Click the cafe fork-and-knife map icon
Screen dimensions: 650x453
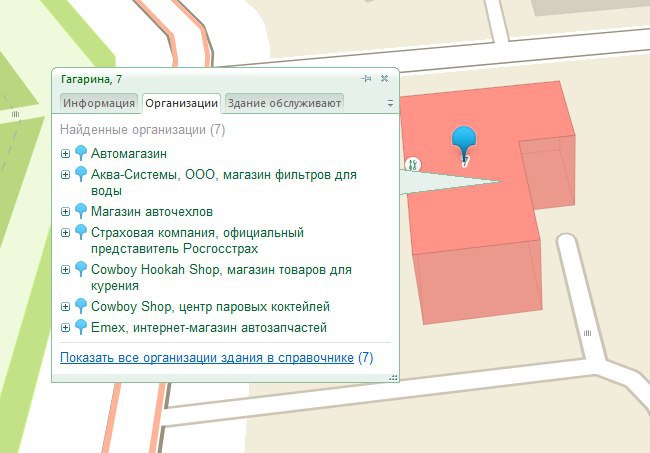click(x=412, y=165)
